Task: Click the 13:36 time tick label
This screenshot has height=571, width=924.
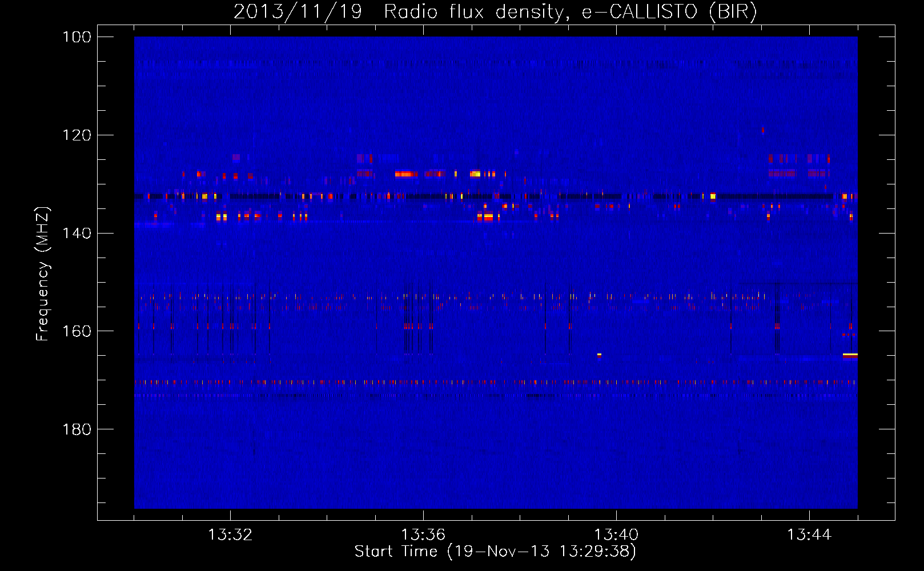Action: point(423,535)
